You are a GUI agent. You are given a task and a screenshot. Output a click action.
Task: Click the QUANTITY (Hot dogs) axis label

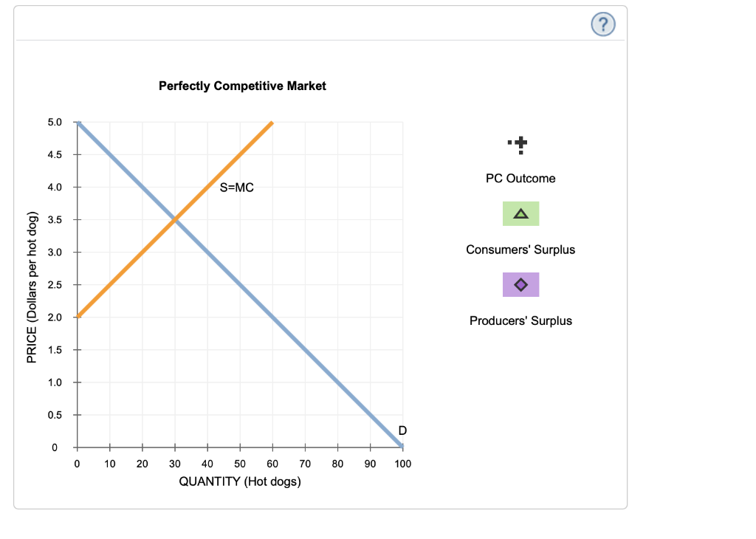click(x=239, y=481)
